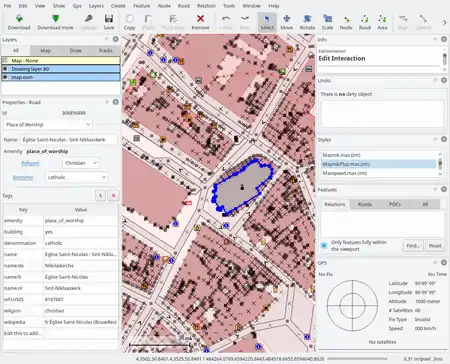The image size is (450, 364).
Task: Open the Relation menu
Action: (206, 6)
